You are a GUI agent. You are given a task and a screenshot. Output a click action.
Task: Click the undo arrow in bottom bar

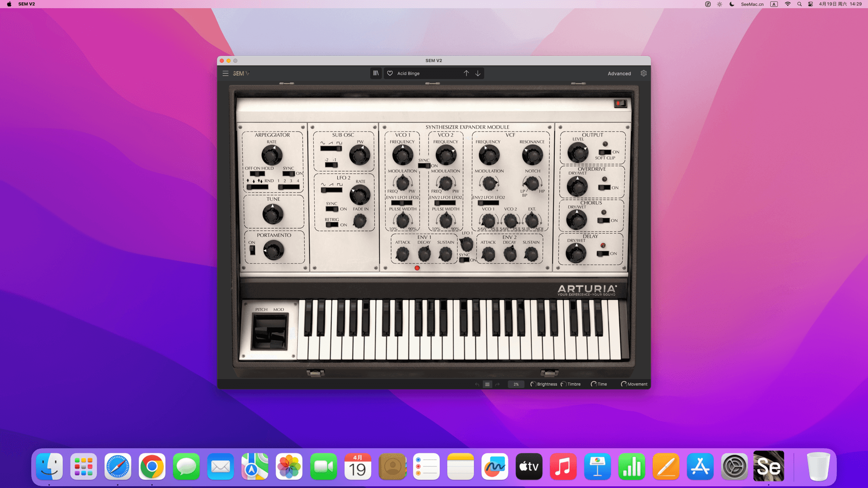[477, 385]
